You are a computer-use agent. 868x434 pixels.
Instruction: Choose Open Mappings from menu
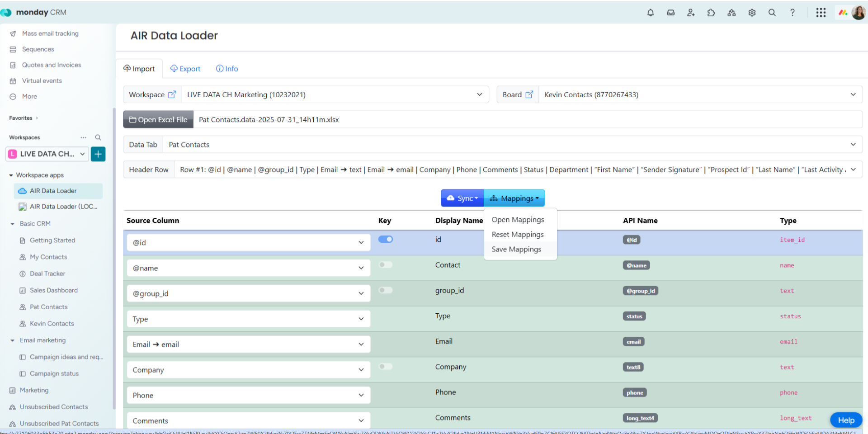coord(518,220)
